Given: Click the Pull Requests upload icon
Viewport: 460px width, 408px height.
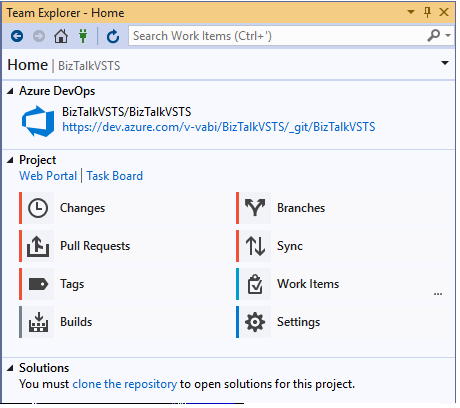Looking at the screenshot, I should (x=38, y=246).
